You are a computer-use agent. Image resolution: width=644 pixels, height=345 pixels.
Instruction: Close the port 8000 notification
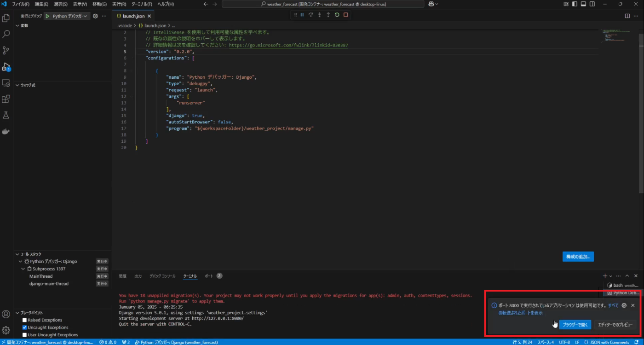tap(633, 305)
